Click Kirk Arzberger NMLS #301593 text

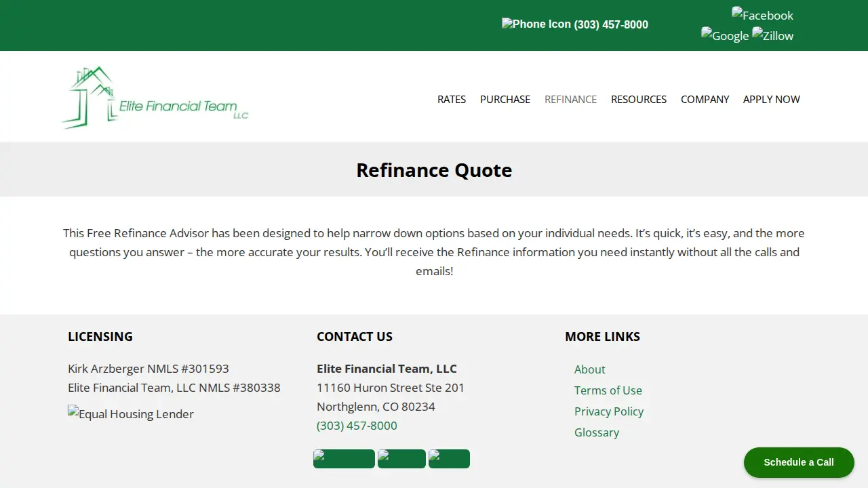(x=149, y=369)
